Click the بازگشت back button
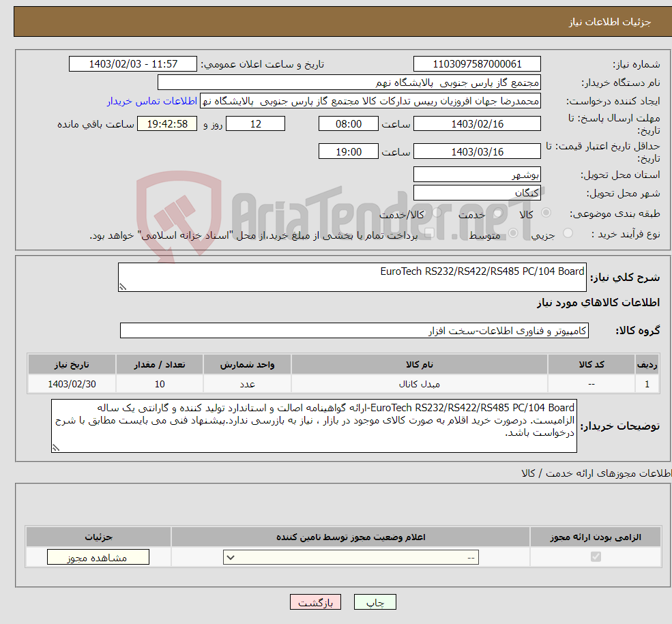This screenshot has width=672, height=624. (315, 602)
